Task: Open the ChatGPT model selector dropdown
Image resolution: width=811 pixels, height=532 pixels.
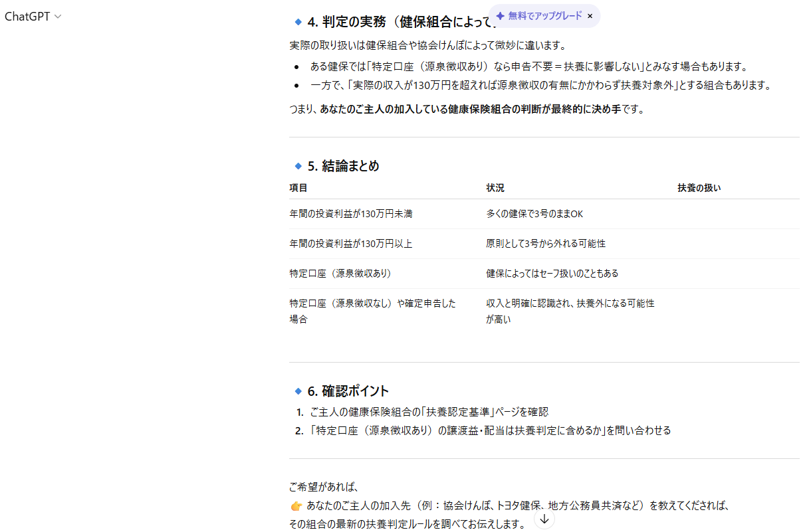Action: coord(33,16)
